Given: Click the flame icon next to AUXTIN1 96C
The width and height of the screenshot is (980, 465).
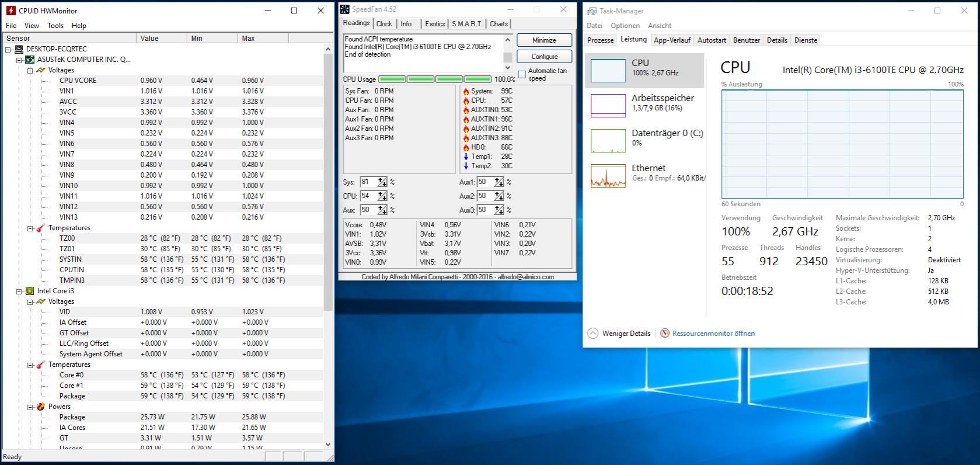Looking at the screenshot, I should click(466, 119).
